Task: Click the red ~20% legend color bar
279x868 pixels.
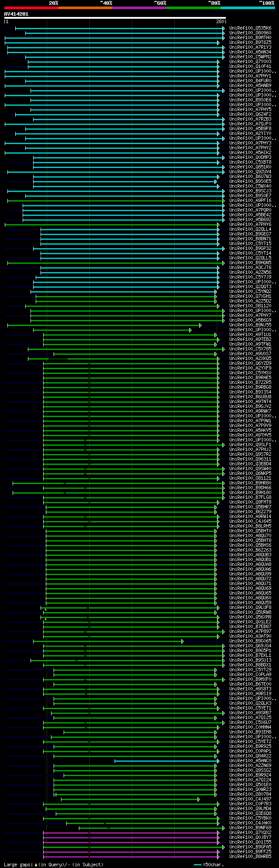Action: (x=31, y=7)
